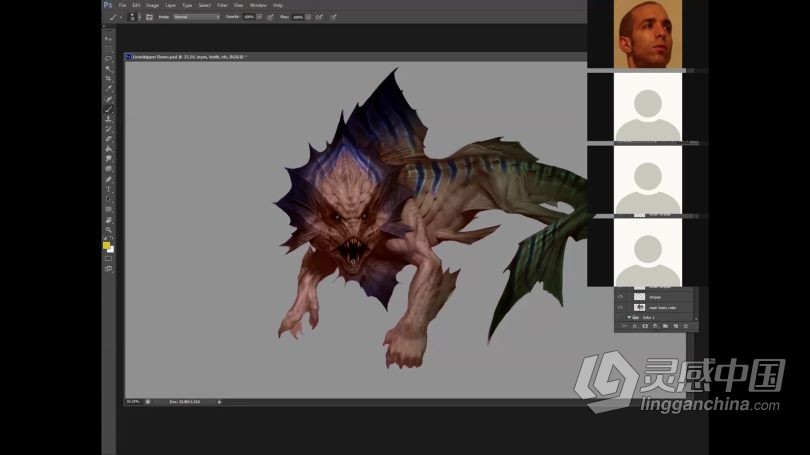The image size is (810, 455).
Task: Toggle pressure for opacity button
Action: point(270,17)
